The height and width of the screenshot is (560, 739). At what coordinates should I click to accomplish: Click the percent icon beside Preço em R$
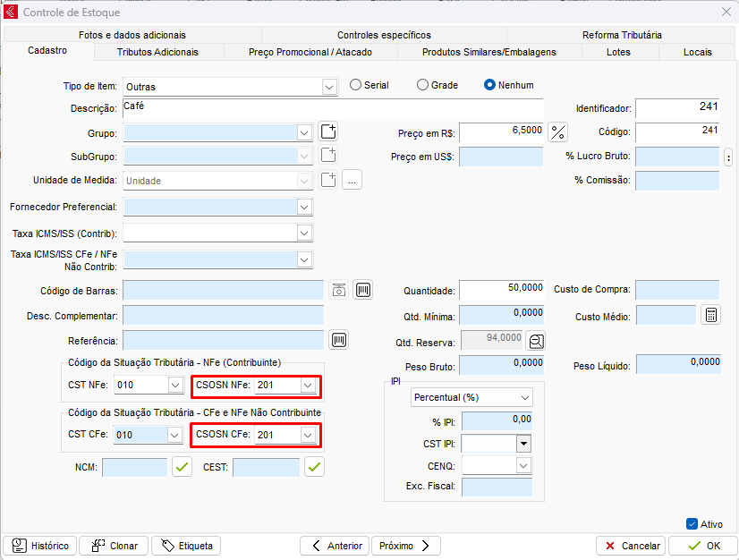(x=558, y=132)
